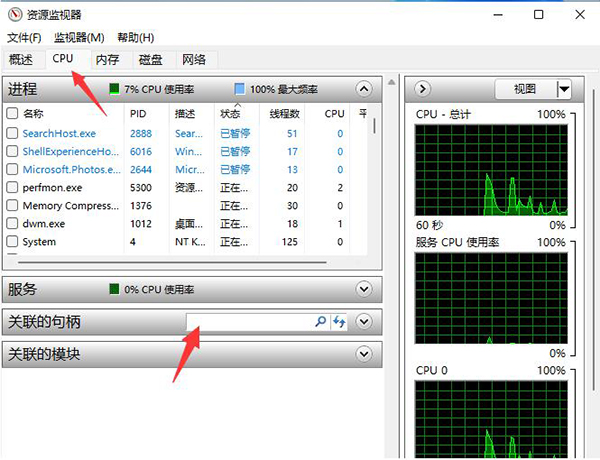The width and height of the screenshot is (600, 460).
Task: Open the 视图 dropdown arrow
Action: pos(564,90)
